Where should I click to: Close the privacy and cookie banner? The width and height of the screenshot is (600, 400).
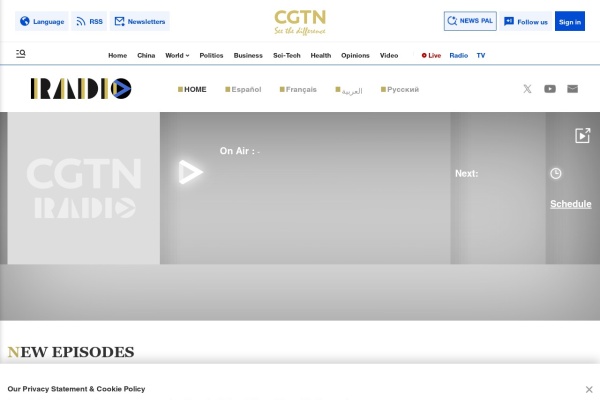(x=589, y=389)
